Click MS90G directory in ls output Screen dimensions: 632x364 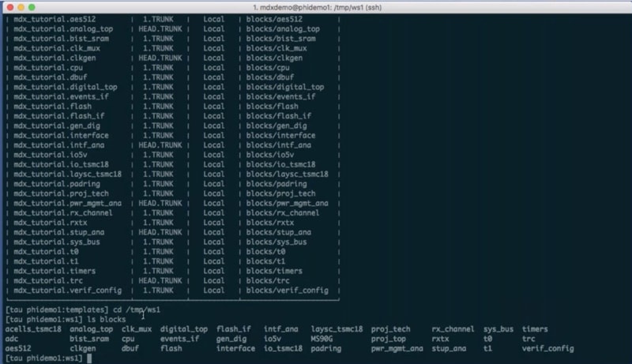coord(322,339)
